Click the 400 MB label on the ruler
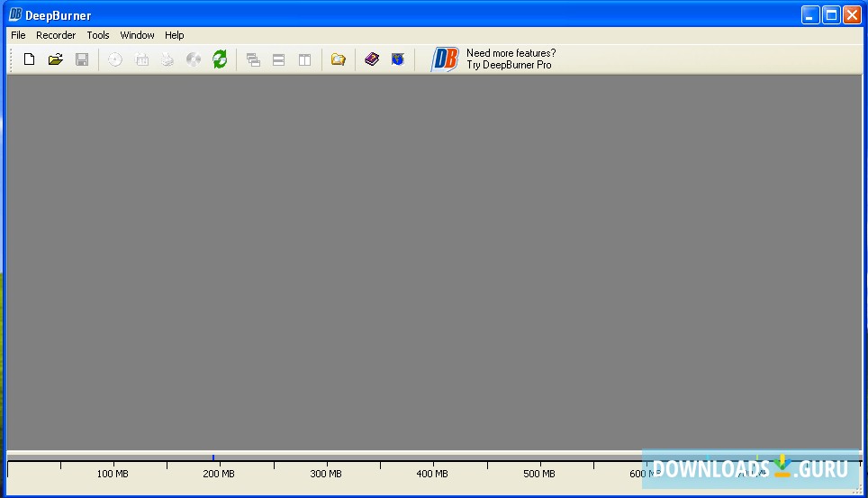Viewport: 868px width, 498px height. [432, 474]
